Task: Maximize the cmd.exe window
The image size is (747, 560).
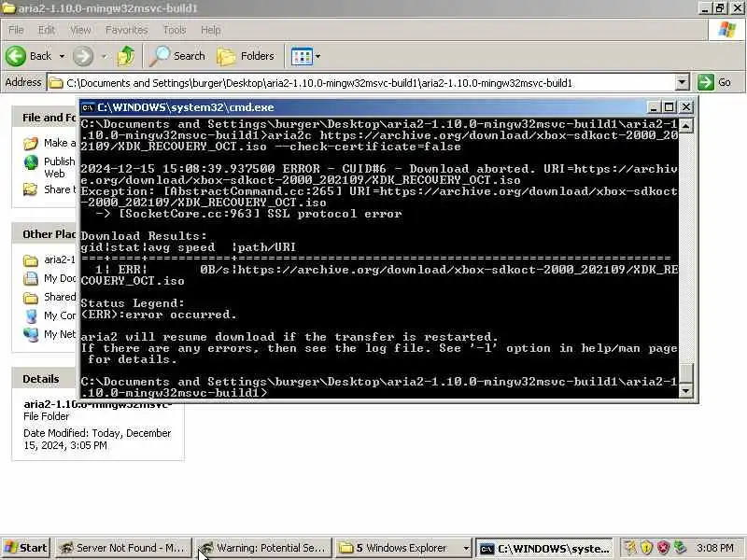Action: click(x=669, y=107)
